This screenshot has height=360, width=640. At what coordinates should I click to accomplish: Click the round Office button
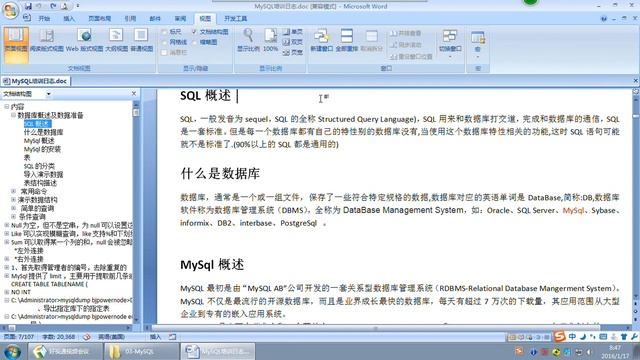click(x=10, y=10)
